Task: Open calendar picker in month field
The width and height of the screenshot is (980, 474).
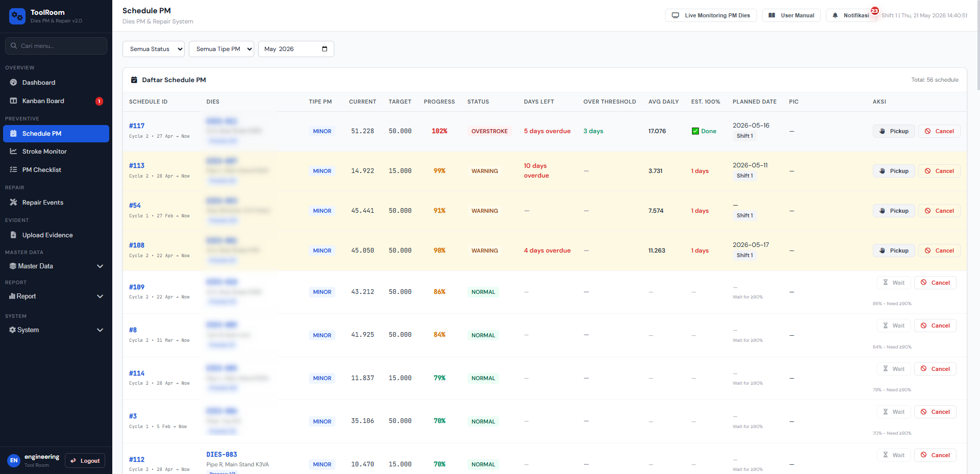Action: click(x=325, y=49)
